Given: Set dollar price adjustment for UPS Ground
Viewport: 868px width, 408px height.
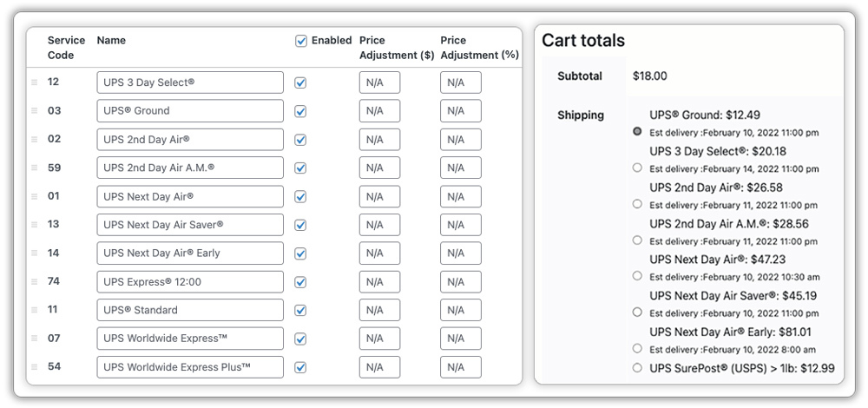Looking at the screenshot, I should 380,111.
